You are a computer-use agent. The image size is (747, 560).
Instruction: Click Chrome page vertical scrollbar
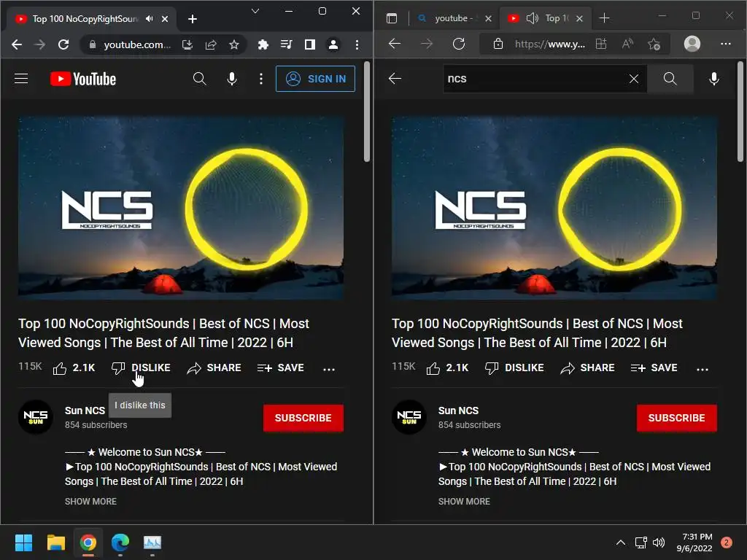(x=366, y=112)
